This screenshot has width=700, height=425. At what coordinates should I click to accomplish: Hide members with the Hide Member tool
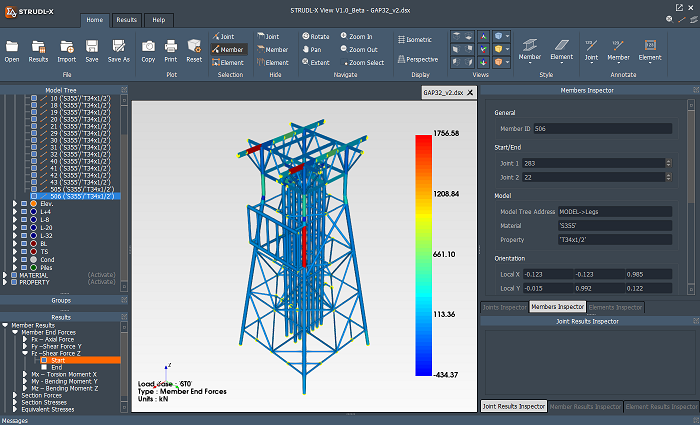[x=273, y=50]
